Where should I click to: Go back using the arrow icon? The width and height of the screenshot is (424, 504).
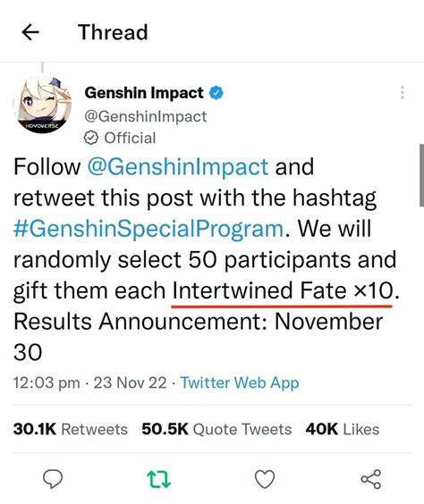pos(30,32)
